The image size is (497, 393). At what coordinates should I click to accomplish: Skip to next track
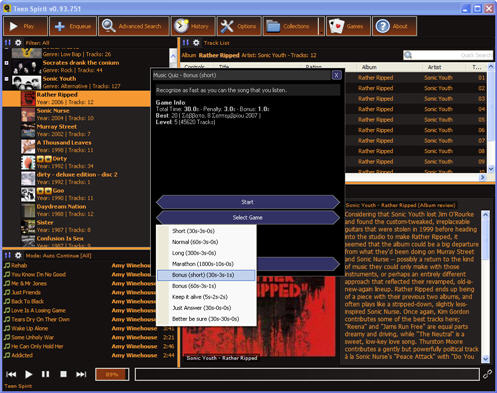81,374
